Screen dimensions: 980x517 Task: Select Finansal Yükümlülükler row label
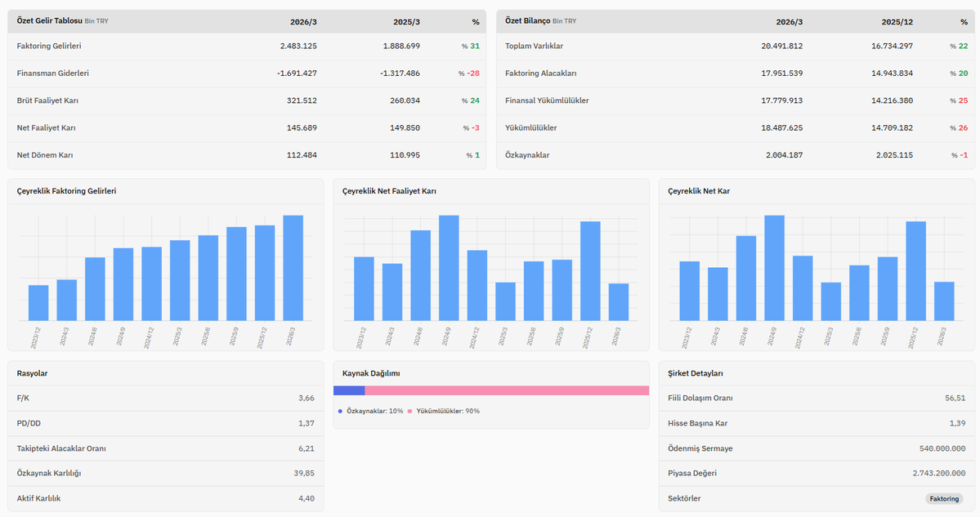(547, 100)
